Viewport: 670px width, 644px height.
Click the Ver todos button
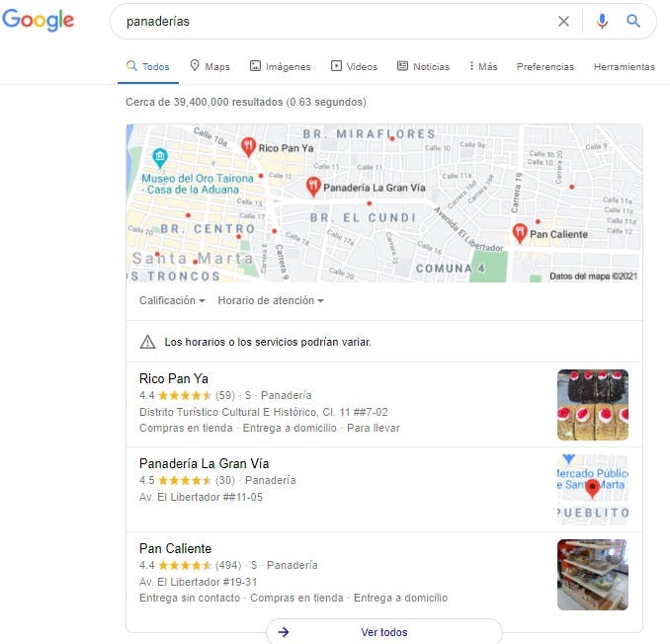click(x=384, y=631)
